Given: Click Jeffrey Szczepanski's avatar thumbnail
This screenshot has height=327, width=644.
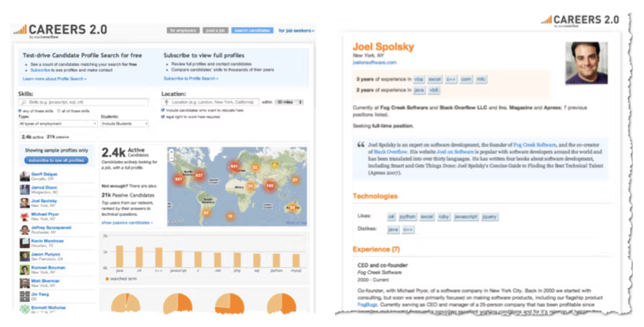Looking at the screenshot, I should pyautogui.click(x=24, y=230).
